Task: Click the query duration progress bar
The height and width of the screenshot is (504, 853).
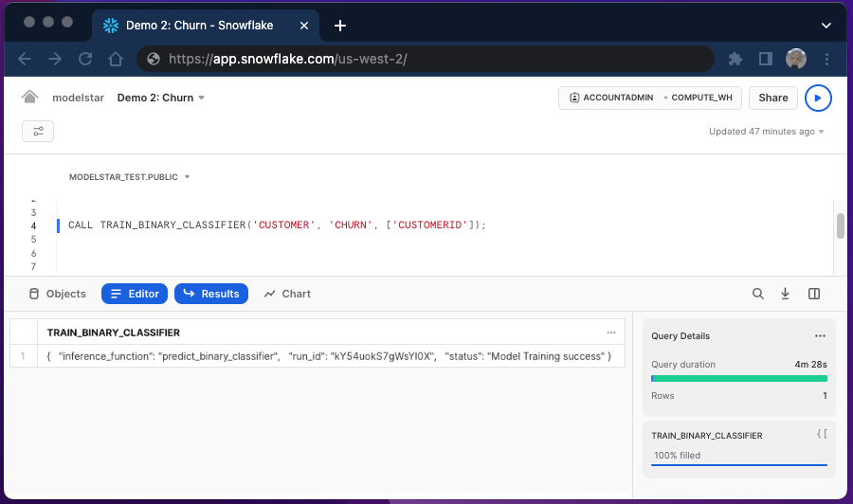Action: coord(738,378)
